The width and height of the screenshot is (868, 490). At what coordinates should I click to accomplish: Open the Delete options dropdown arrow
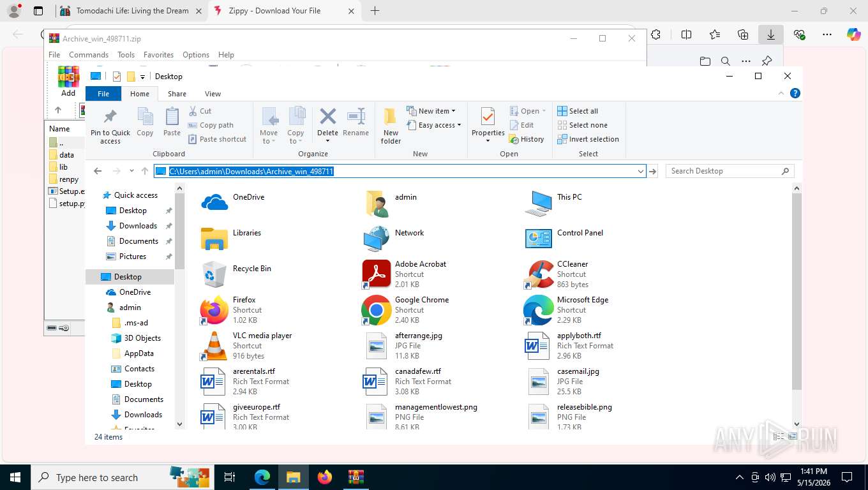[x=327, y=141]
